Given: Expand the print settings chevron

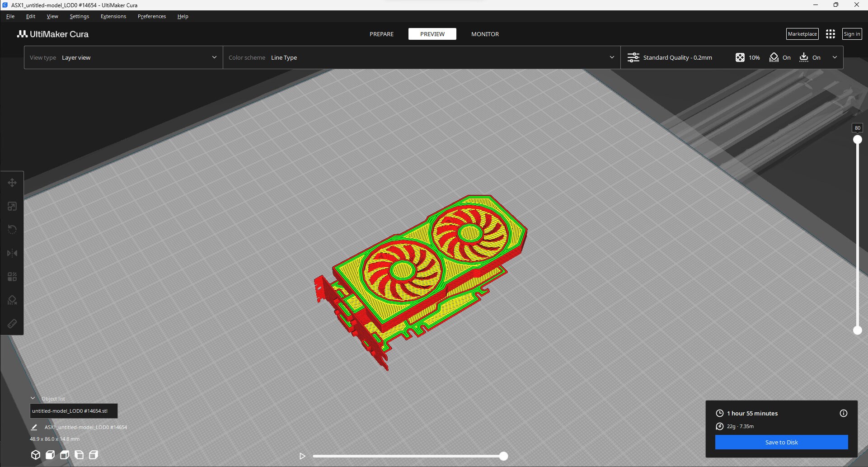Looking at the screenshot, I should point(835,57).
